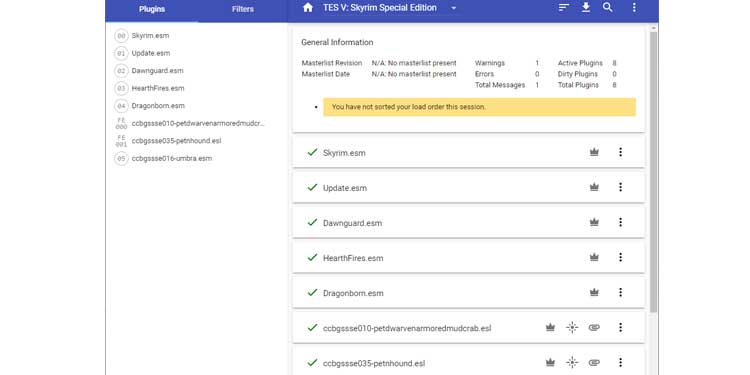The image size is (750, 375).
Task: Open the Dawnguard.esm card menu
Action: (x=620, y=222)
